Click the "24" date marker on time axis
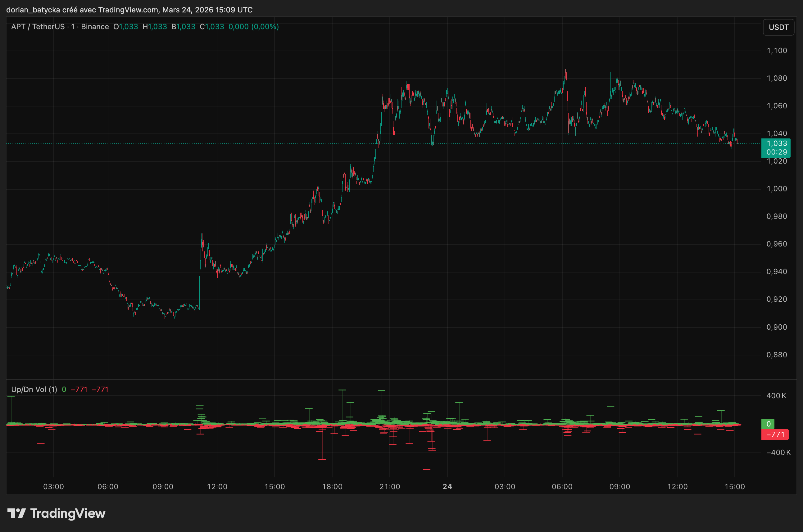The height and width of the screenshot is (532, 803). (x=447, y=486)
